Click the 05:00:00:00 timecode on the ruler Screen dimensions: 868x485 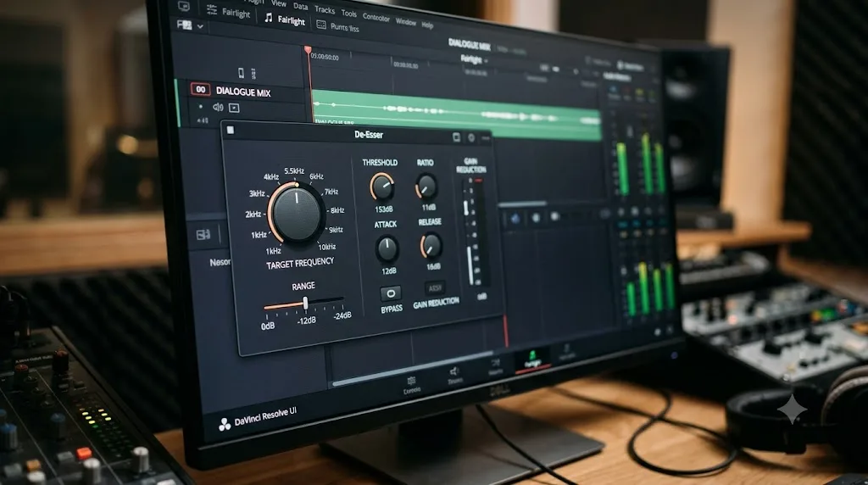[x=325, y=57]
